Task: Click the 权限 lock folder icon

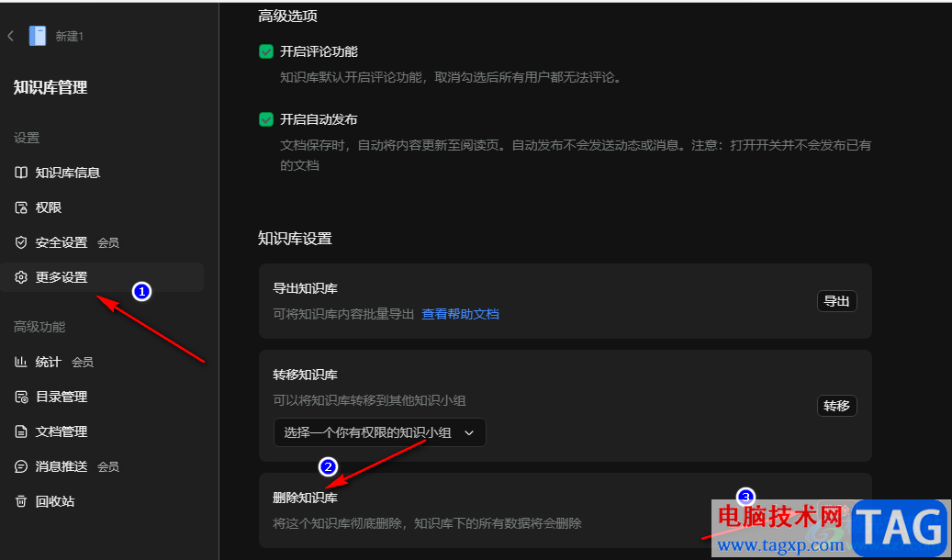Action: pyautogui.click(x=21, y=207)
